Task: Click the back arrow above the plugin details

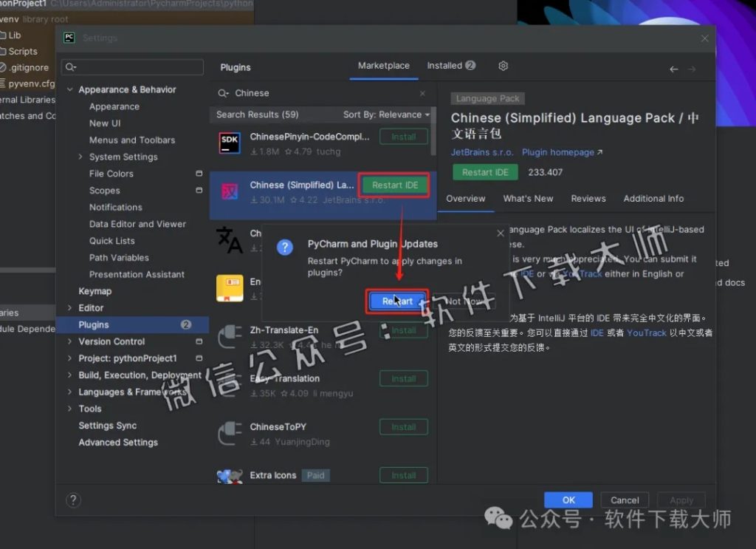Action: point(674,68)
